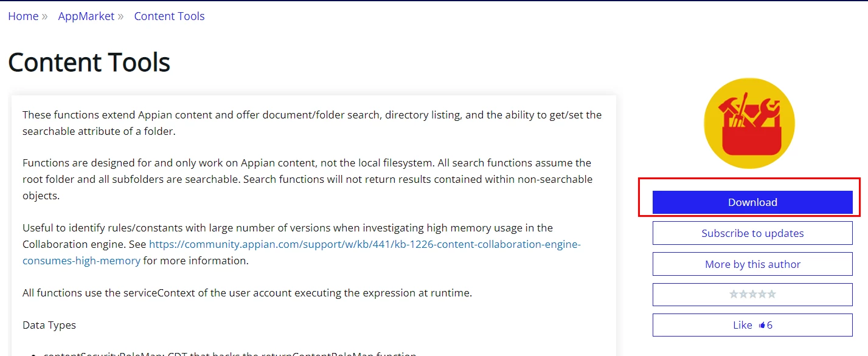Click the like count number 6
Screen dimensions: 868x356
(x=769, y=325)
